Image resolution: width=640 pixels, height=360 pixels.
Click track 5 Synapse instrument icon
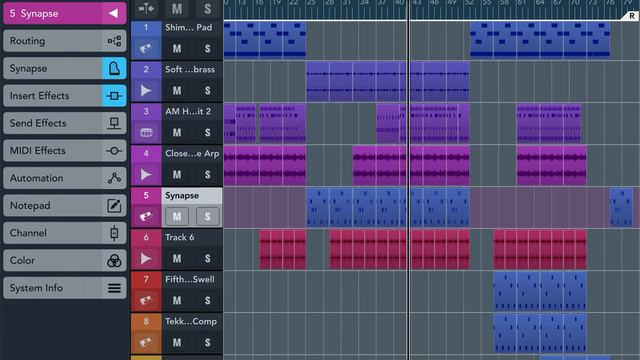(146, 216)
